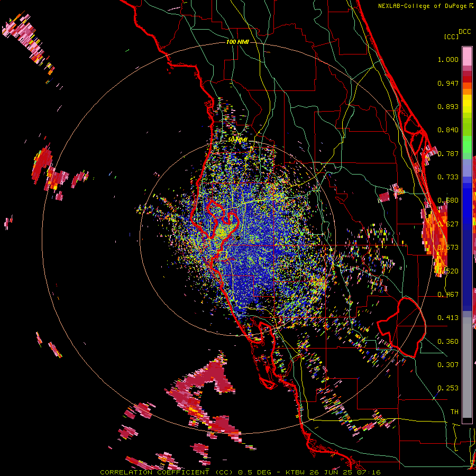Click the 50 NMI range ring label
The image size is (476, 476).
click(x=237, y=140)
